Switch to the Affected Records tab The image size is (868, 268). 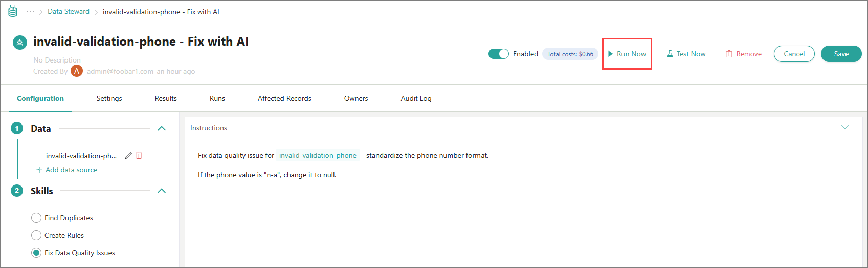point(284,98)
